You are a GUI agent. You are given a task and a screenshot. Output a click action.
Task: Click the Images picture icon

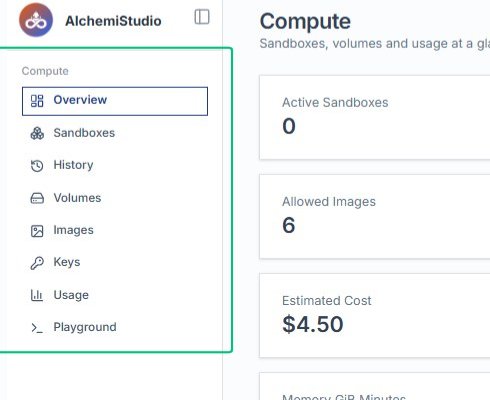coord(37,231)
